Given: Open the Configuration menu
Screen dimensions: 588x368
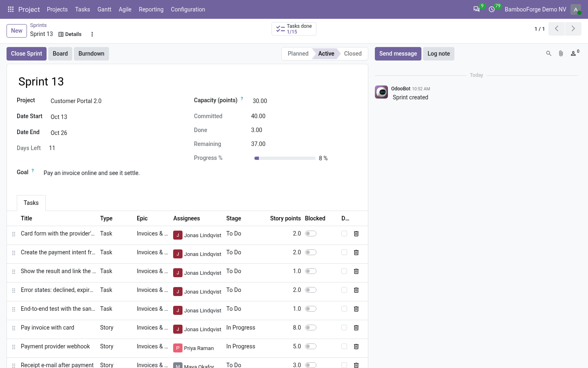Looking at the screenshot, I should [x=188, y=9].
